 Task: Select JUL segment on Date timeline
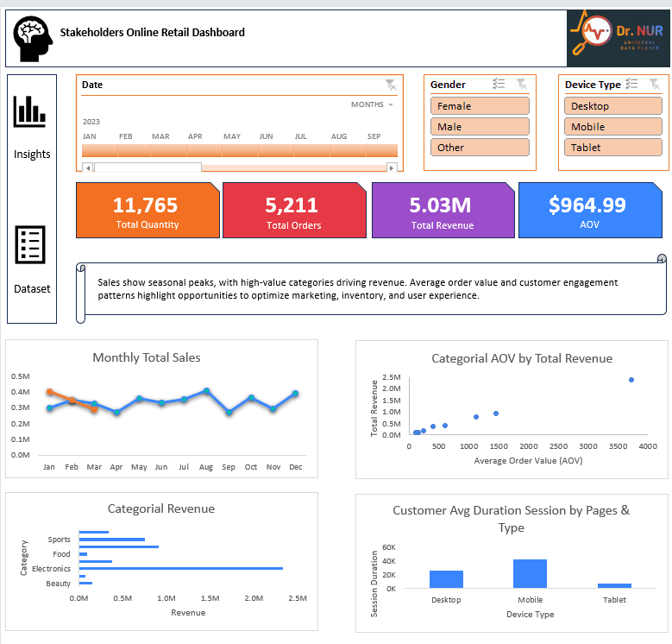(311, 150)
